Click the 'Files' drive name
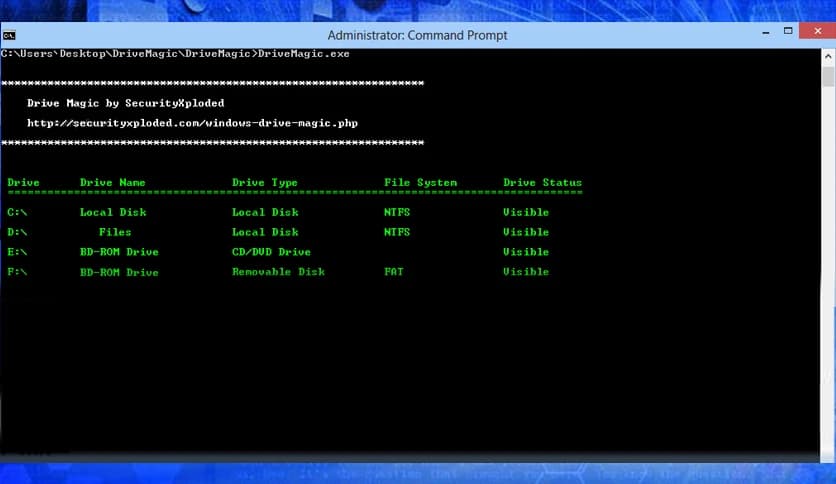The height and width of the screenshot is (484, 836). pyautogui.click(x=115, y=232)
